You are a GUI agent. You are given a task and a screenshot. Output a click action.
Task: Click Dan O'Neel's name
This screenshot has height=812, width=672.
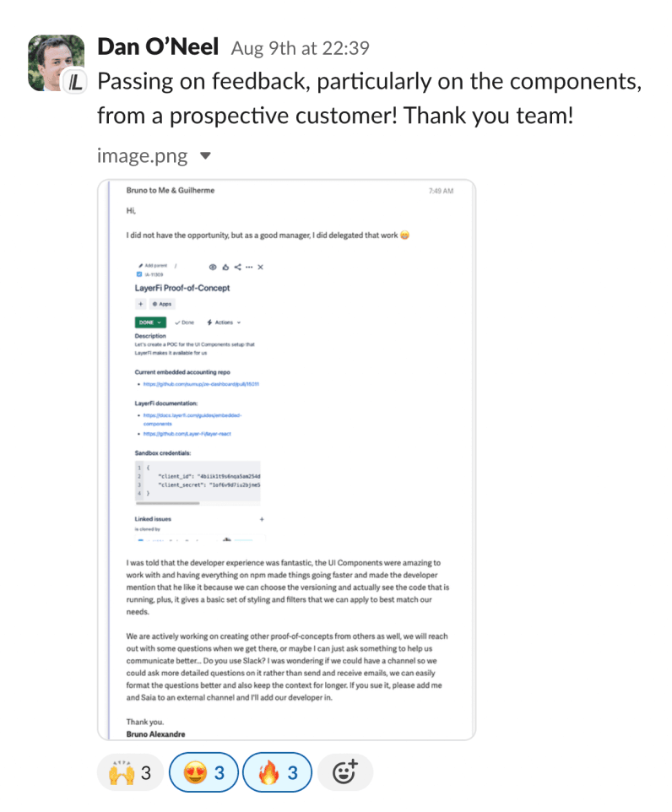[158, 46]
